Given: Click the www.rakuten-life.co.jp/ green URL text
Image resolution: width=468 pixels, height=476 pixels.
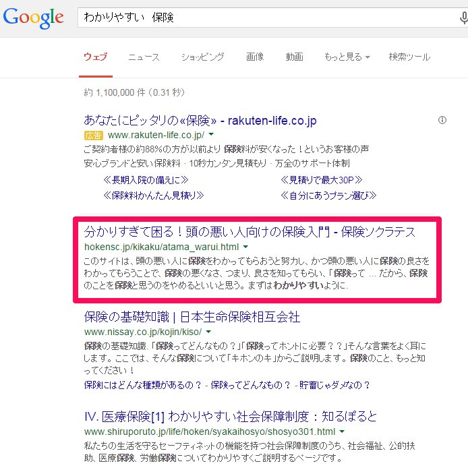Looking at the screenshot, I should [156, 135].
